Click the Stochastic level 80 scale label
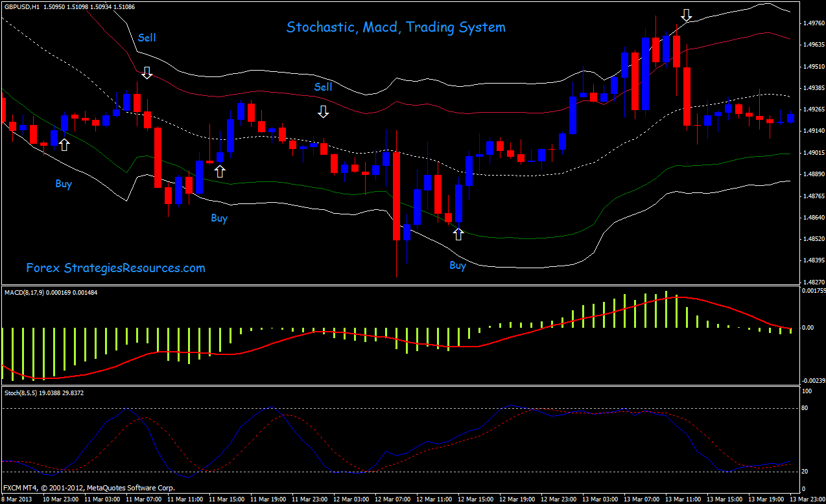This screenshot has width=826, height=504. (806, 408)
